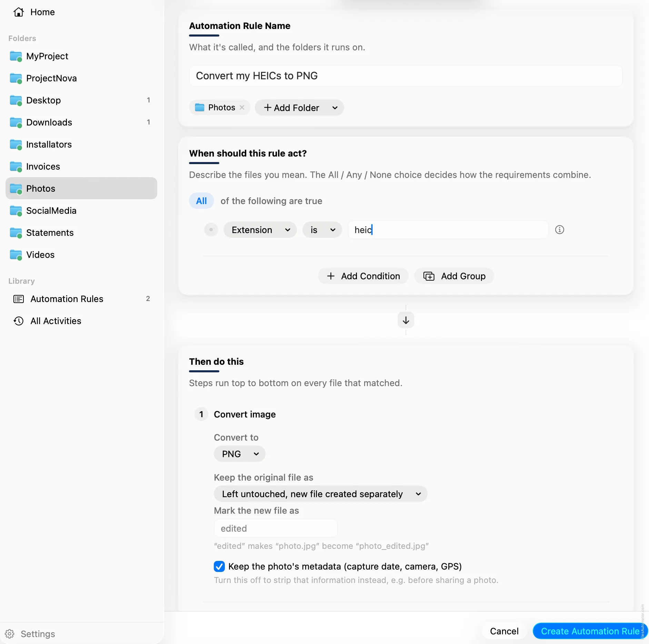This screenshot has height=644, width=649.
Task: Select the Photos folder in sidebar
Action: 81,189
